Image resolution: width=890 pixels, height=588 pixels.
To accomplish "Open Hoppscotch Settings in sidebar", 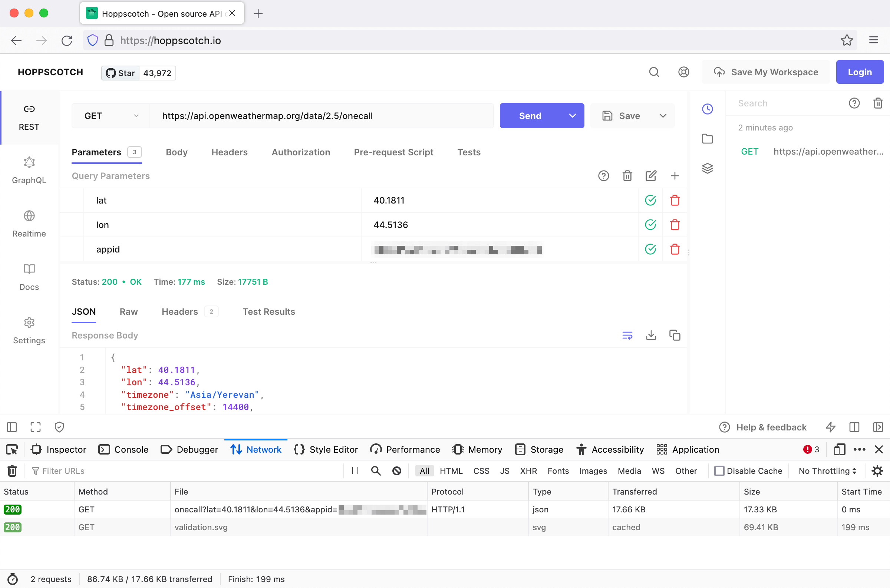I will click(x=29, y=331).
